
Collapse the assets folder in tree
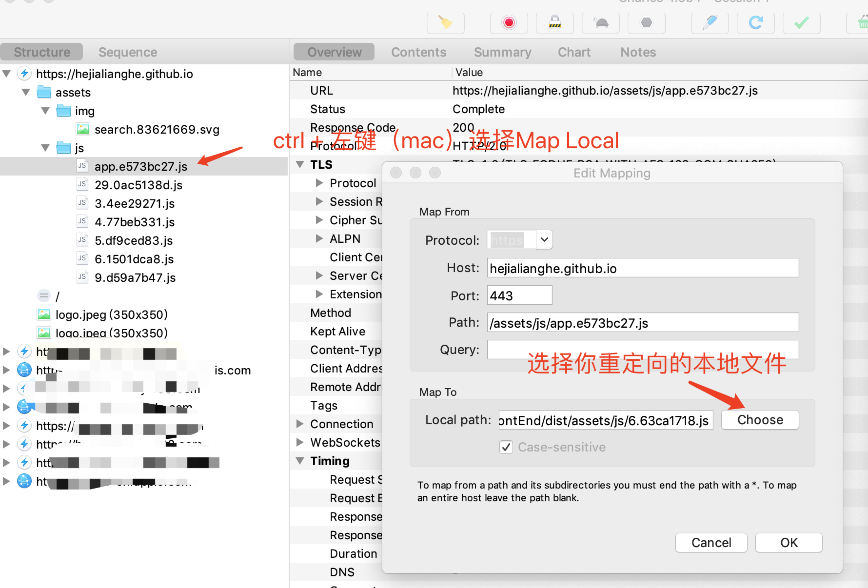(x=26, y=92)
